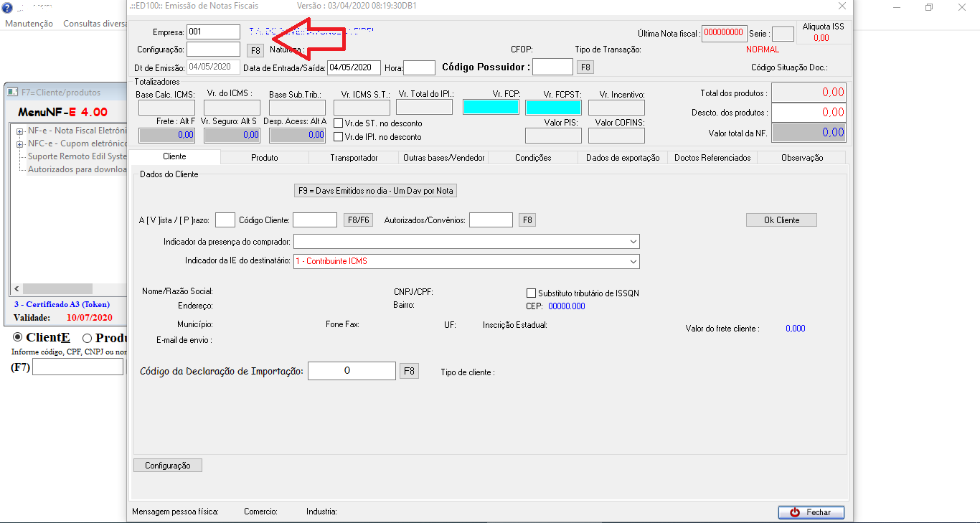980x523 pixels.
Task: Open the Manutenção menu
Action: pyautogui.click(x=29, y=24)
